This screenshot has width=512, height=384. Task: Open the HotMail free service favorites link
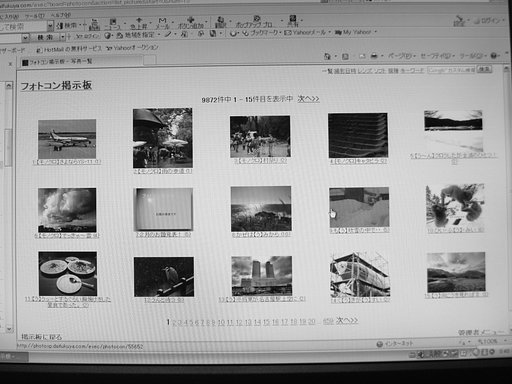pyautogui.click(x=68, y=49)
